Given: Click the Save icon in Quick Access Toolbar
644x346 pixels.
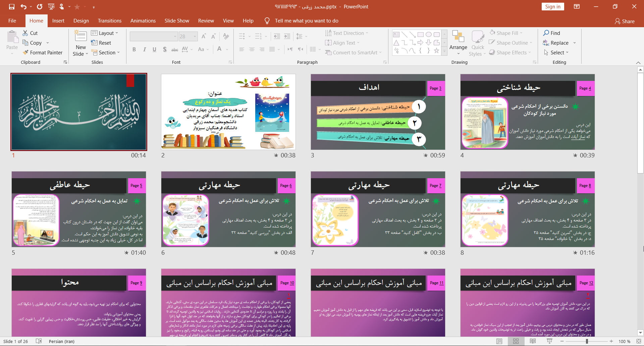Looking at the screenshot, I should (x=12, y=7).
